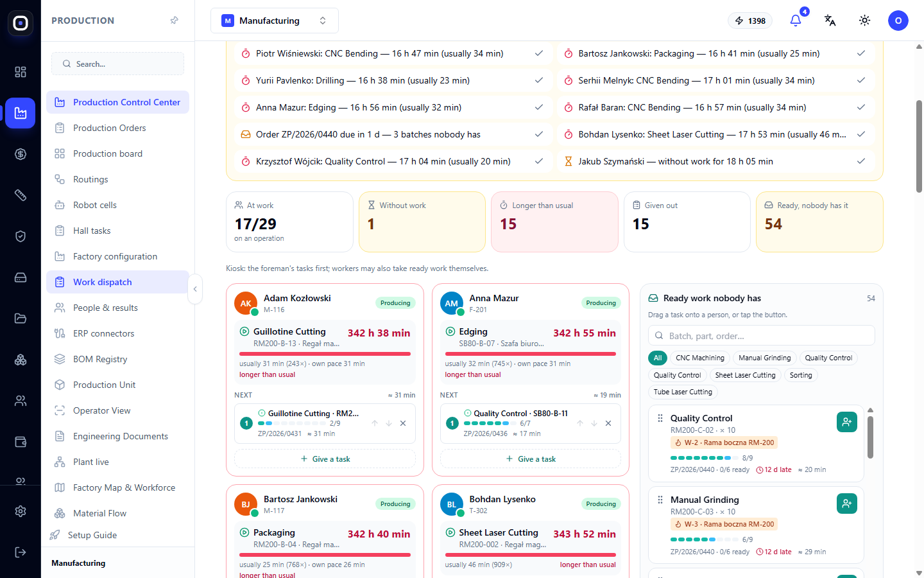Check off Jakub Szymański without work alert
Viewport: 924px width, 578px height.
pyautogui.click(x=861, y=161)
